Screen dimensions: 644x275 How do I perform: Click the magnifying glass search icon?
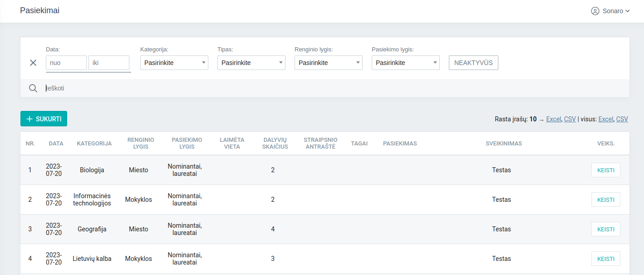33,88
